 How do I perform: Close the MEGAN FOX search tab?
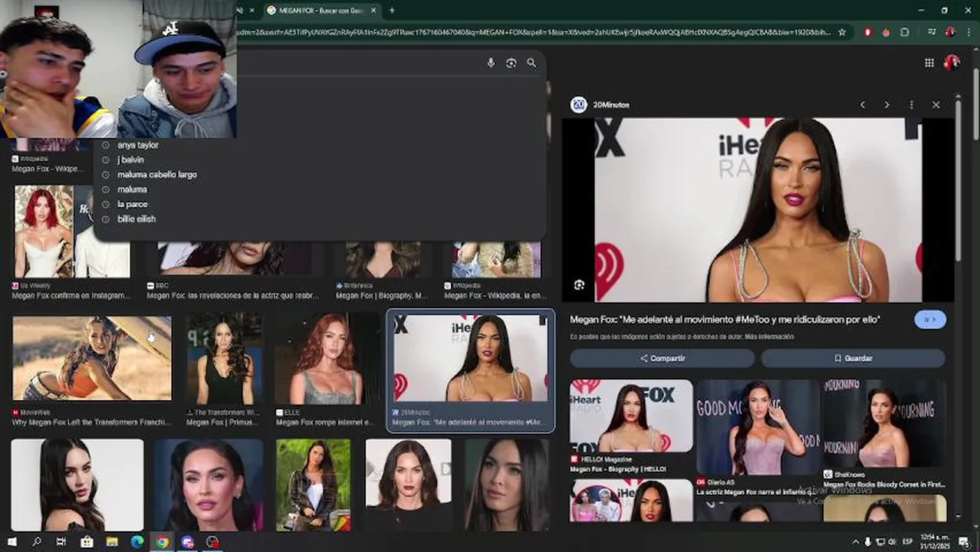click(373, 10)
